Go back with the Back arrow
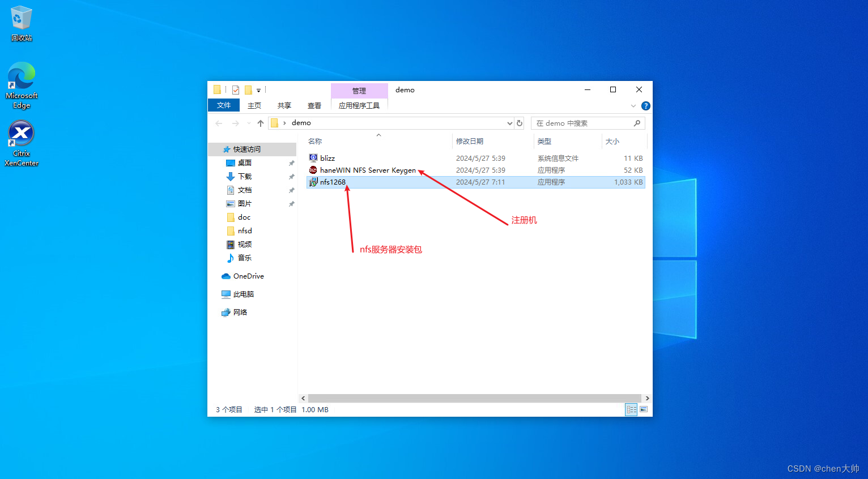The width and height of the screenshot is (868, 479). coord(219,123)
